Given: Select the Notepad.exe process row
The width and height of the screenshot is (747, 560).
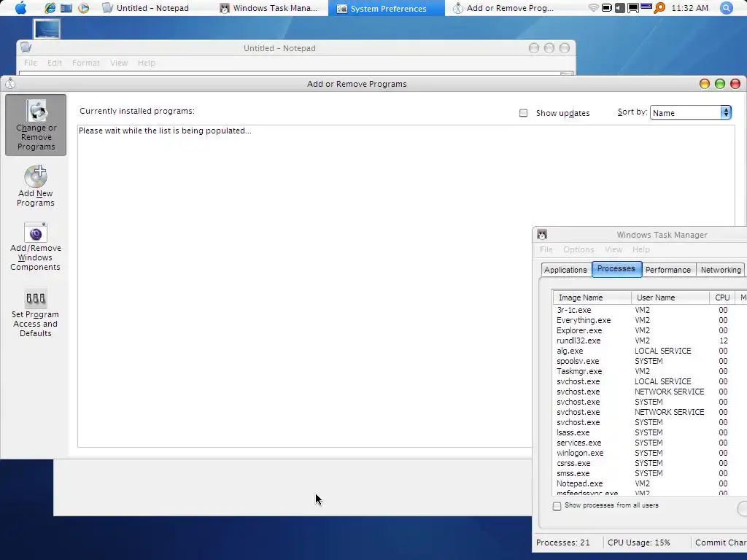Looking at the screenshot, I should tap(650, 484).
